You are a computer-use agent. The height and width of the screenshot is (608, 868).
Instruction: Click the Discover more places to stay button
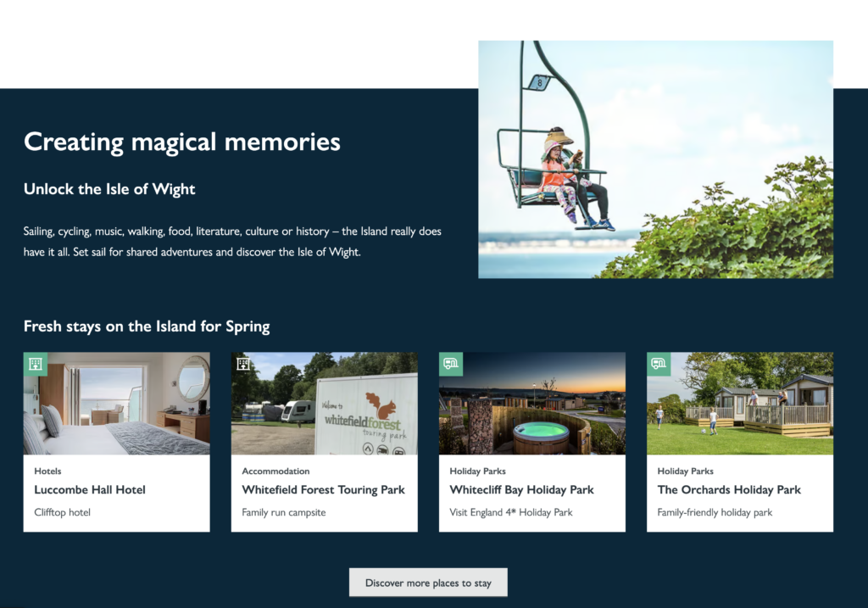428,583
